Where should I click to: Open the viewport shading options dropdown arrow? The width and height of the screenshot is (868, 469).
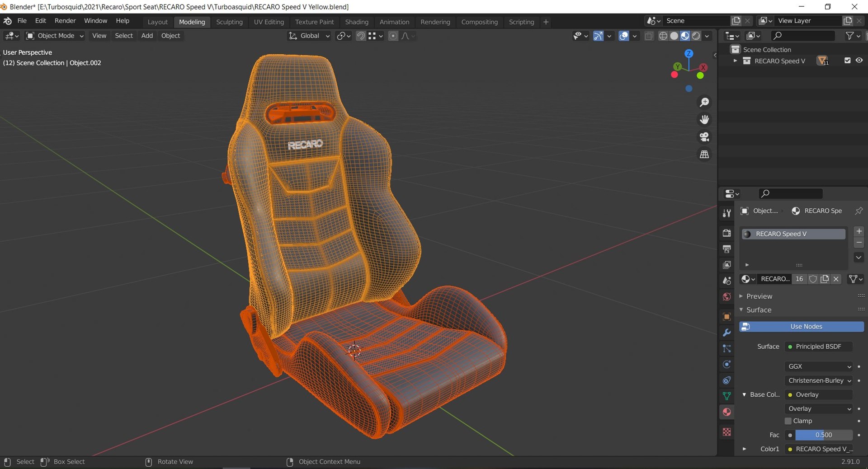707,36
